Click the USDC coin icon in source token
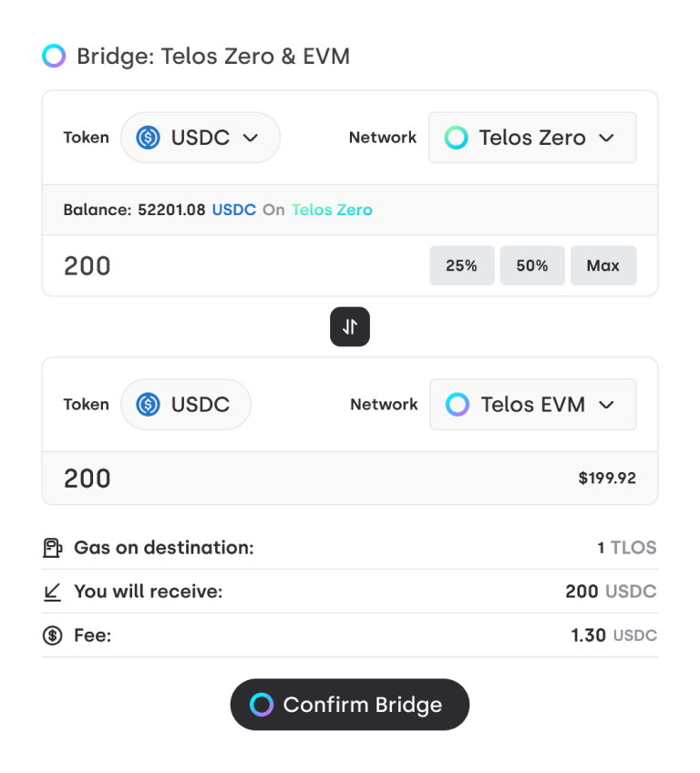Screen dimensions: 700x773 (x=148, y=138)
